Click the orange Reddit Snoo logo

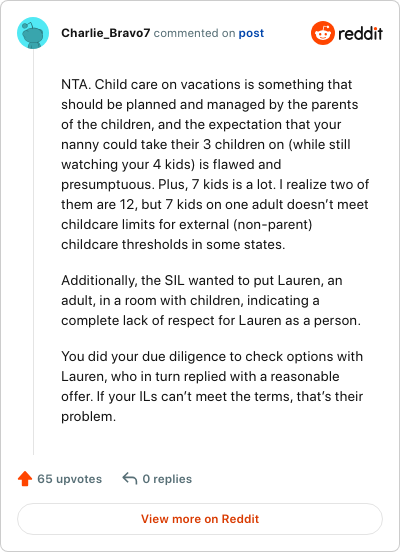pos(323,33)
